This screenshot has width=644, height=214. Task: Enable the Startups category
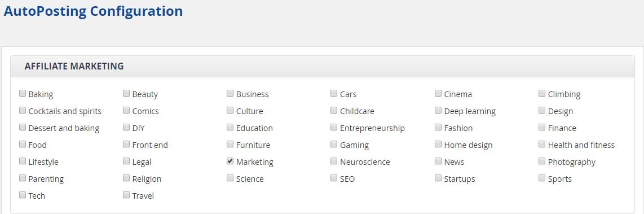(438, 178)
